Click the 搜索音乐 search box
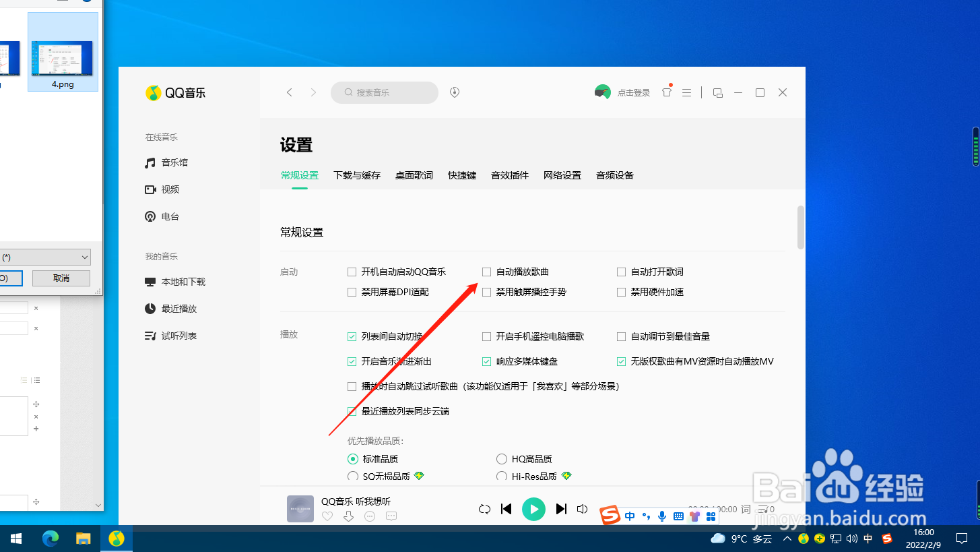This screenshot has height=552, width=980. [385, 92]
